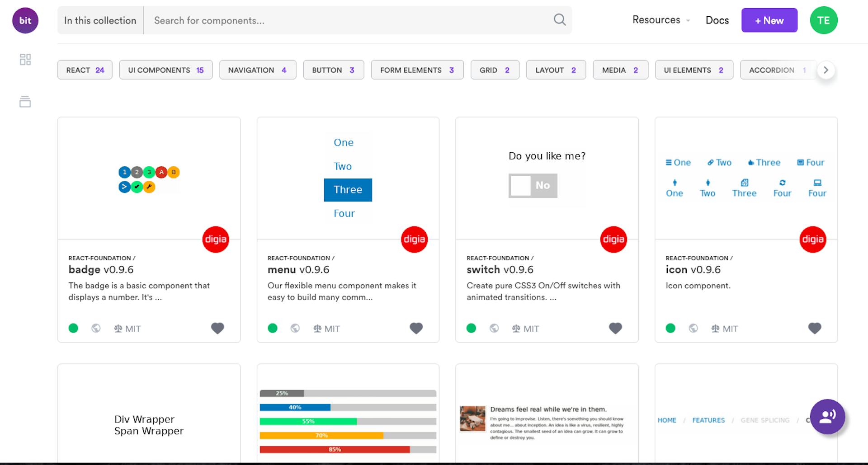Click the components search input field
Viewport: 868px width, 465px height.
click(x=316, y=20)
